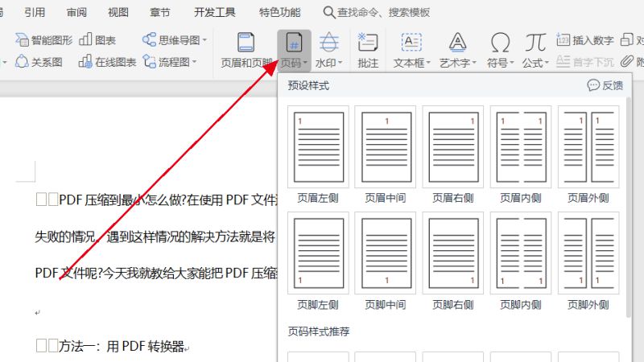Open the Developer Tools (开发工具) tab
644x362 pixels.
[x=215, y=12]
